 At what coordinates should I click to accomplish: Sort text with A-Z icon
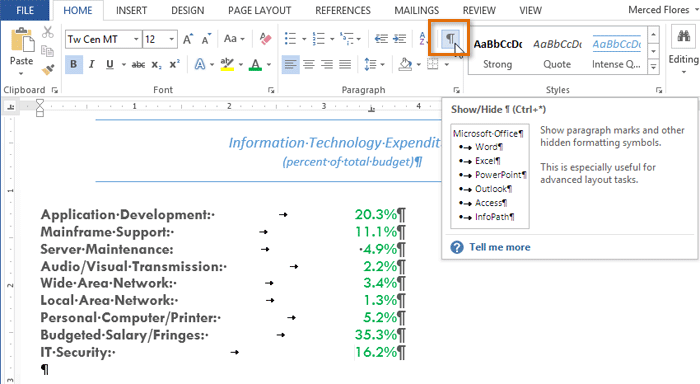tap(422, 39)
